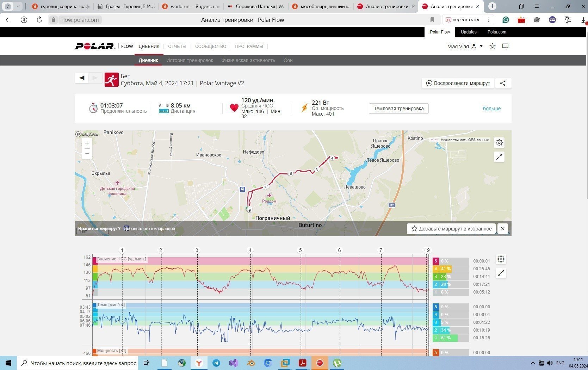Open uTorrent from the taskbar
The width and height of the screenshot is (588, 370).
pyautogui.click(x=337, y=363)
